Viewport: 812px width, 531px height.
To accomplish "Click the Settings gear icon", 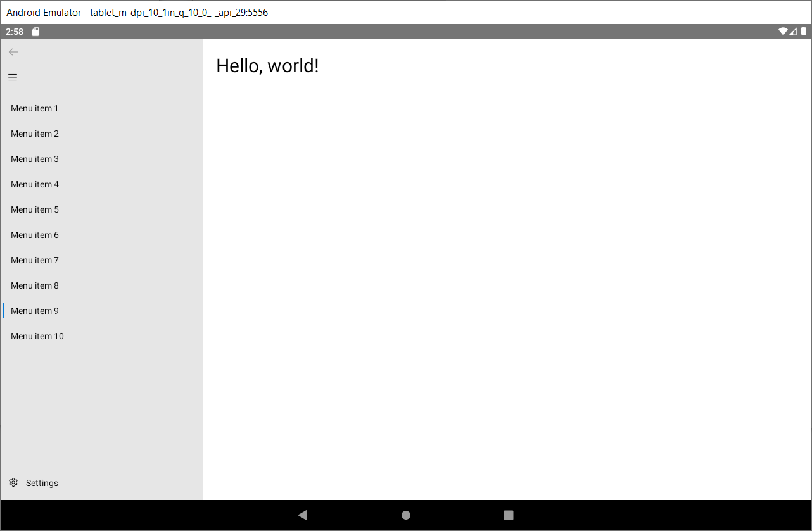I will [x=13, y=482].
